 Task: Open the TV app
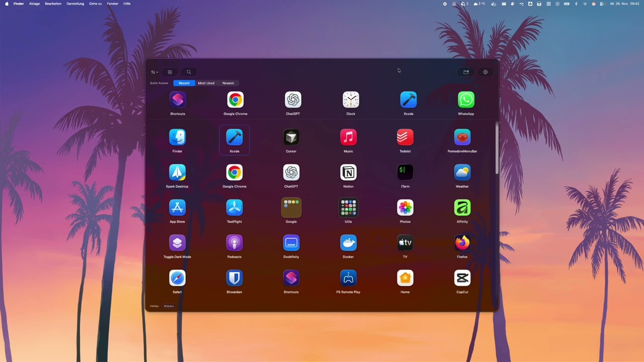point(405,242)
